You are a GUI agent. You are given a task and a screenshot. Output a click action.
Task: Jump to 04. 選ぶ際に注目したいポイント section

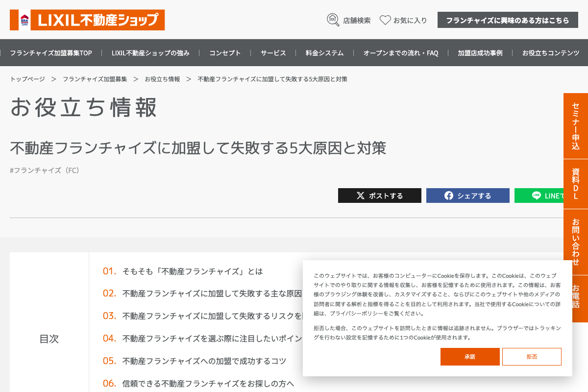(x=202, y=338)
